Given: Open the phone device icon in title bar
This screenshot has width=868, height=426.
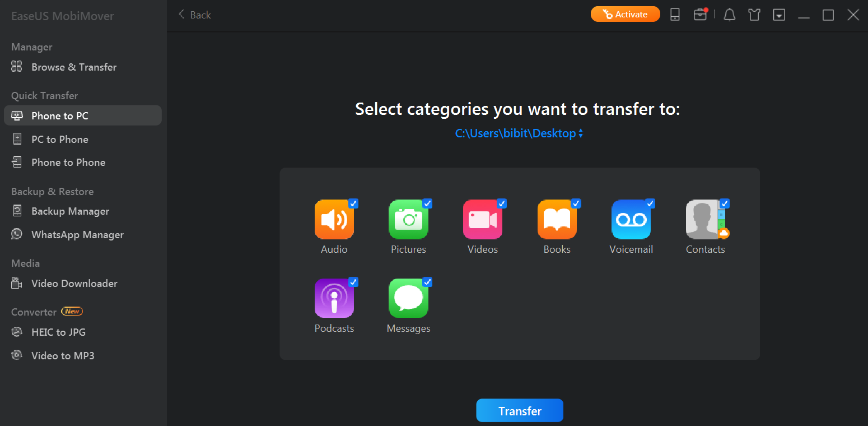Looking at the screenshot, I should tap(675, 15).
